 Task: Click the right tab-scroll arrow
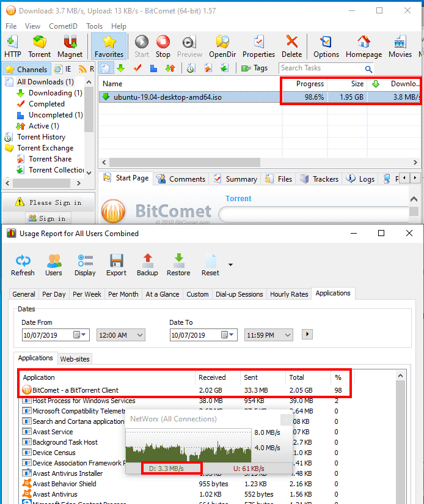pos(415,177)
